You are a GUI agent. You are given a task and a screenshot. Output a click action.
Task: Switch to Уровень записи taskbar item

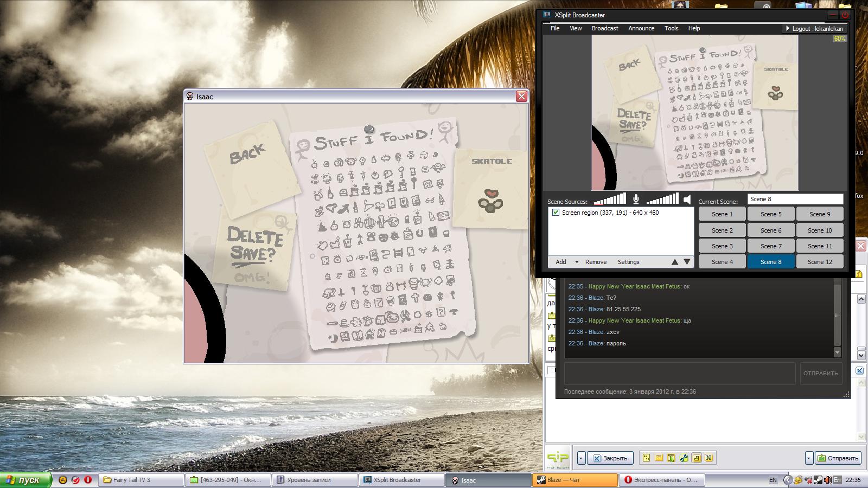coord(315,480)
